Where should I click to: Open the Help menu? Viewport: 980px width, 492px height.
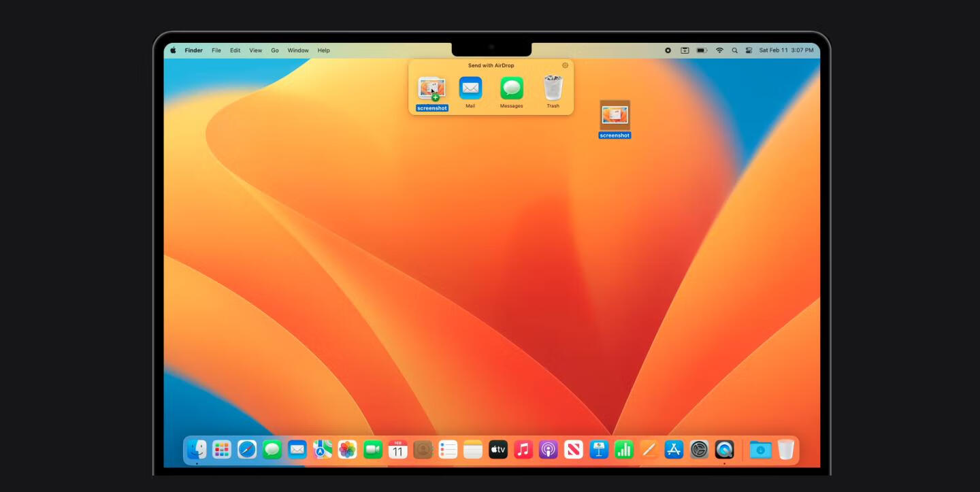point(324,50)
